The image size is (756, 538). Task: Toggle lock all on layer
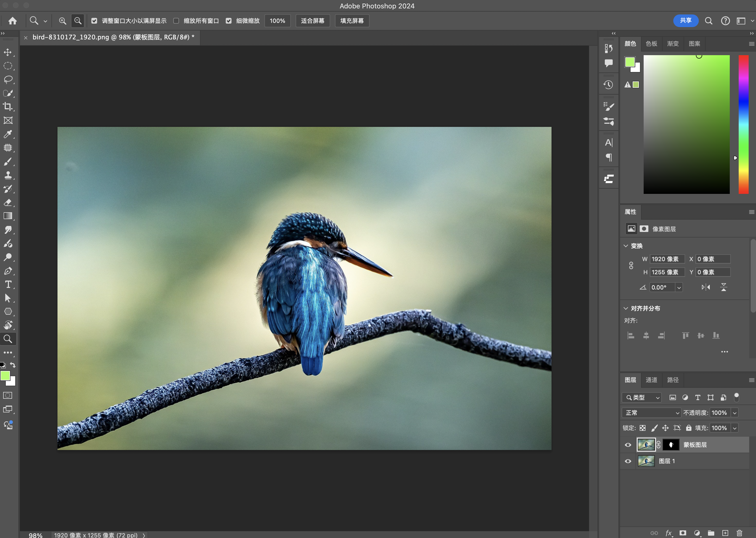(x=689, y=428)
